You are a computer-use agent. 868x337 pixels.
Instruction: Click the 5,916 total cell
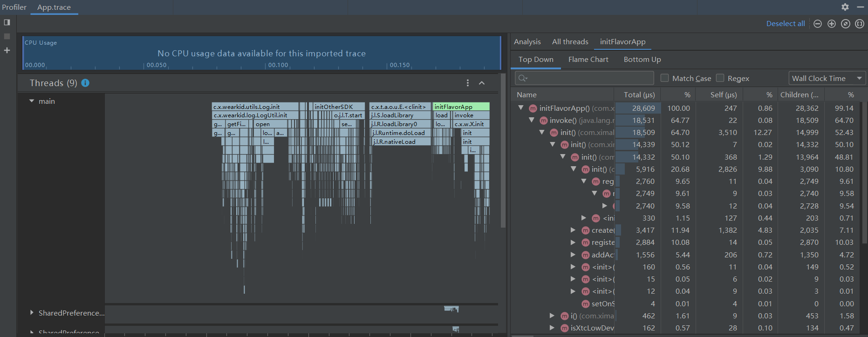point(637,169)
